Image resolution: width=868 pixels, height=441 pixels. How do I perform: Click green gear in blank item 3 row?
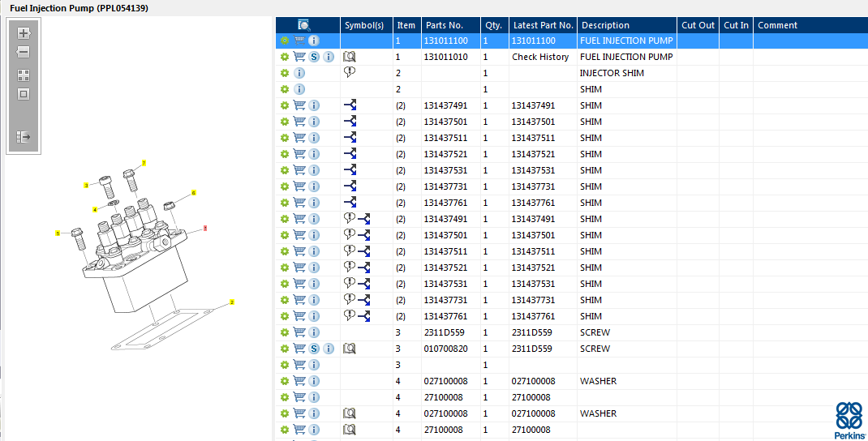(285, 365)
